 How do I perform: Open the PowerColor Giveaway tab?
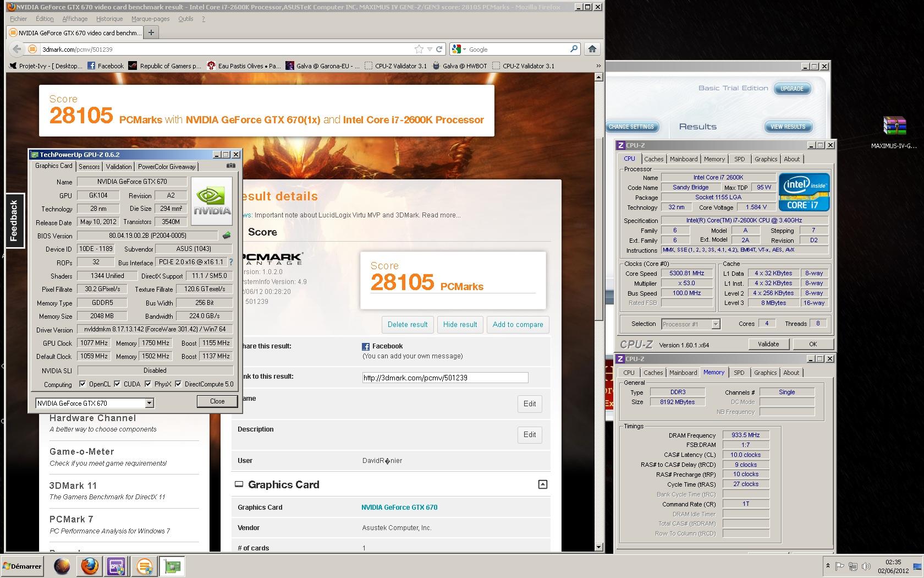(167, 166)
